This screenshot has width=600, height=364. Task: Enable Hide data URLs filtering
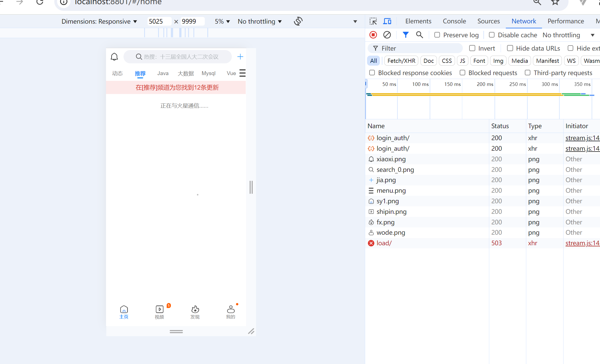510,48
